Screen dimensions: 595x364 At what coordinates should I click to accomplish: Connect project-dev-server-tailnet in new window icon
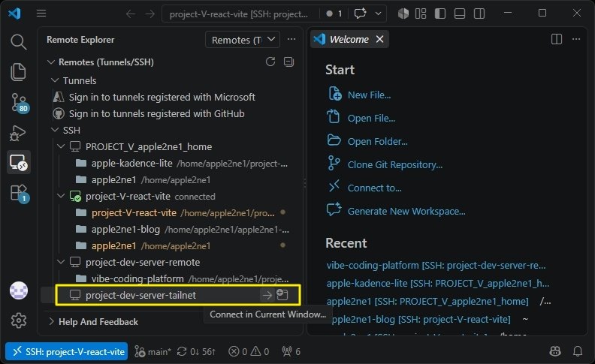tap(282, 295)
